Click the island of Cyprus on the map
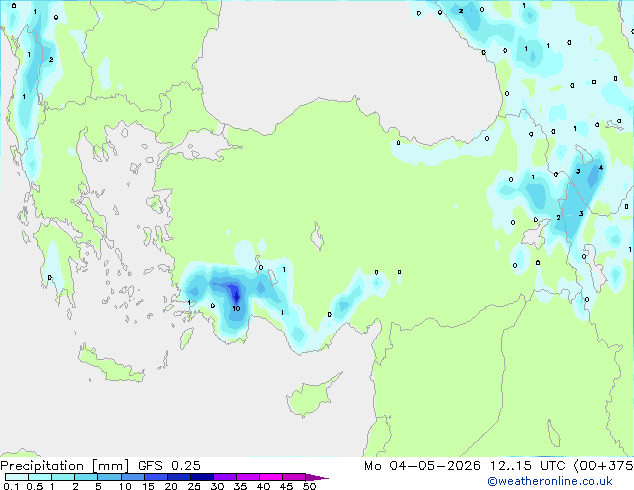634x490 pixels. (x=312, y=395)
